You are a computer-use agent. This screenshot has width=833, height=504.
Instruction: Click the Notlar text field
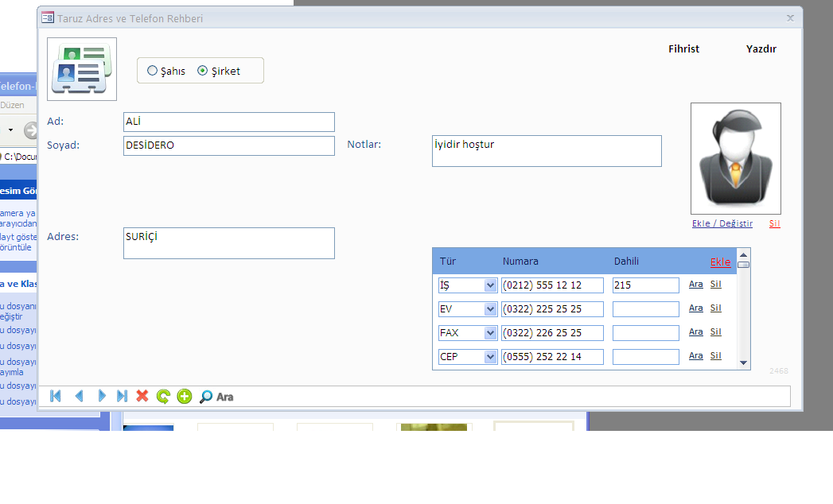tap(547, 151)
